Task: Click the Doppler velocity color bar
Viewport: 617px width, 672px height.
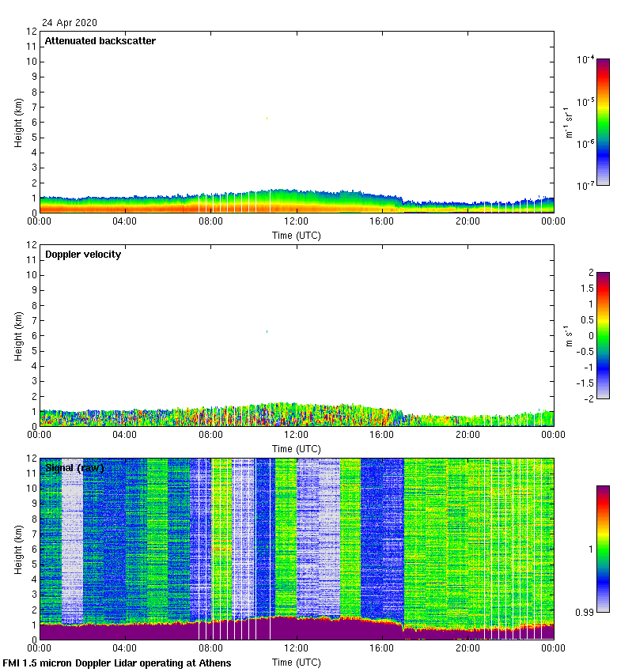Action: (603, 335)
